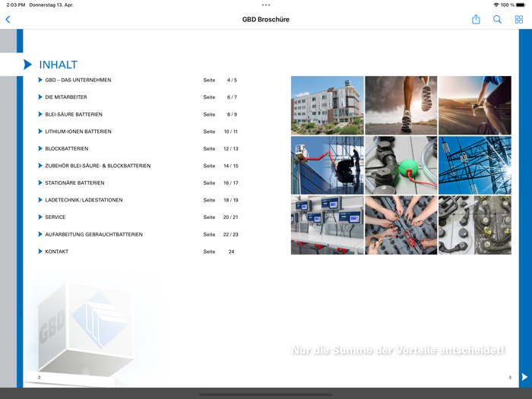This screenshot has width=532, height=399.
Task: Tap page number 16 / 17
Action: pyautogui.click(x=231, y=183)
